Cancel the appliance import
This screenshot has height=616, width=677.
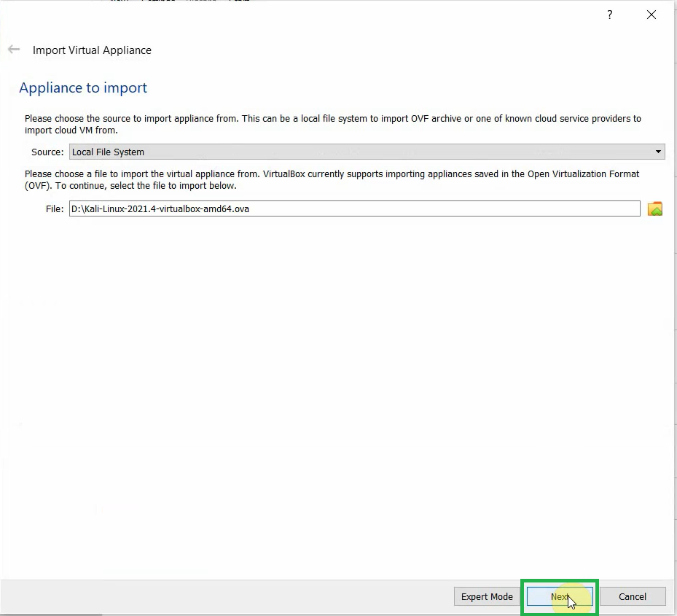click(633, 596)
